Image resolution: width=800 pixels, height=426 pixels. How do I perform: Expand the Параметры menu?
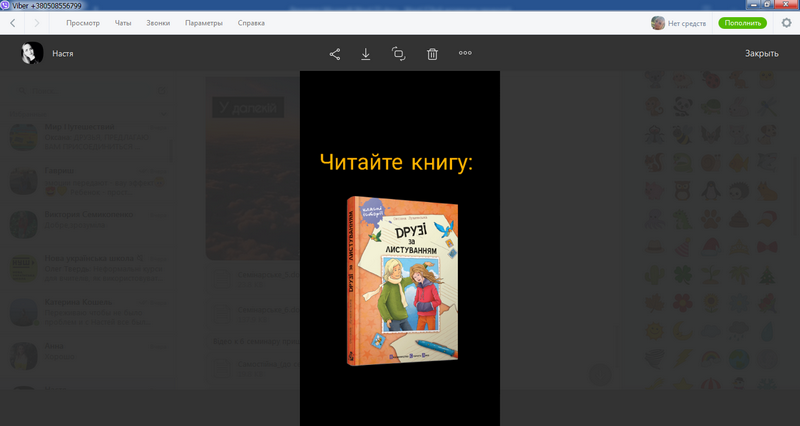(x=204, y=23)
